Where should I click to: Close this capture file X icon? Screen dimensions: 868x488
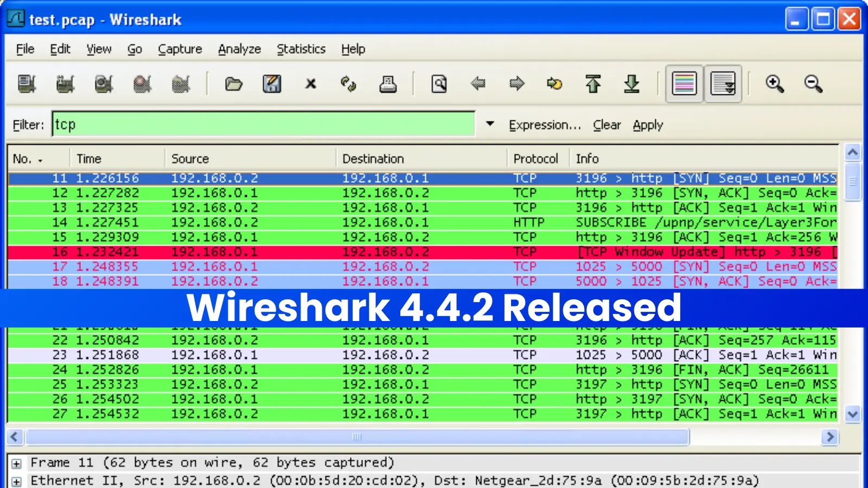point(310,84)
